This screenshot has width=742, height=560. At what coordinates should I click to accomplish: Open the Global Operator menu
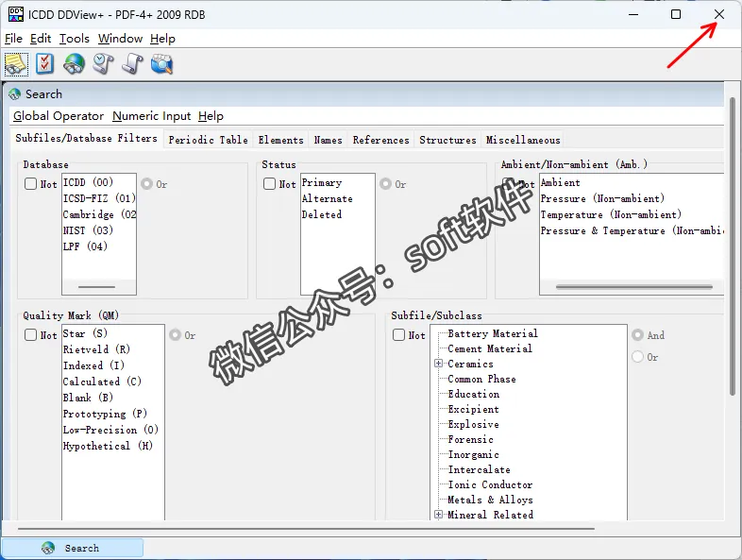tap(59, 116)
